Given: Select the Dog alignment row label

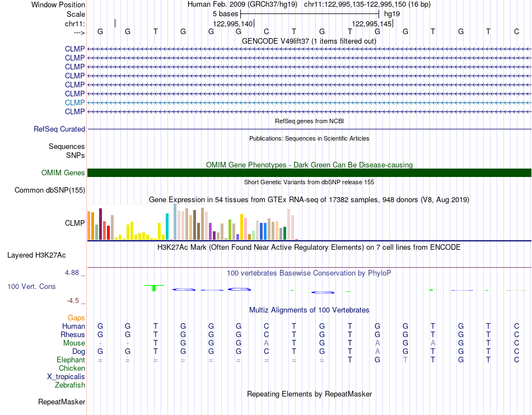Looking at the screenshot, I should (78, 352).
